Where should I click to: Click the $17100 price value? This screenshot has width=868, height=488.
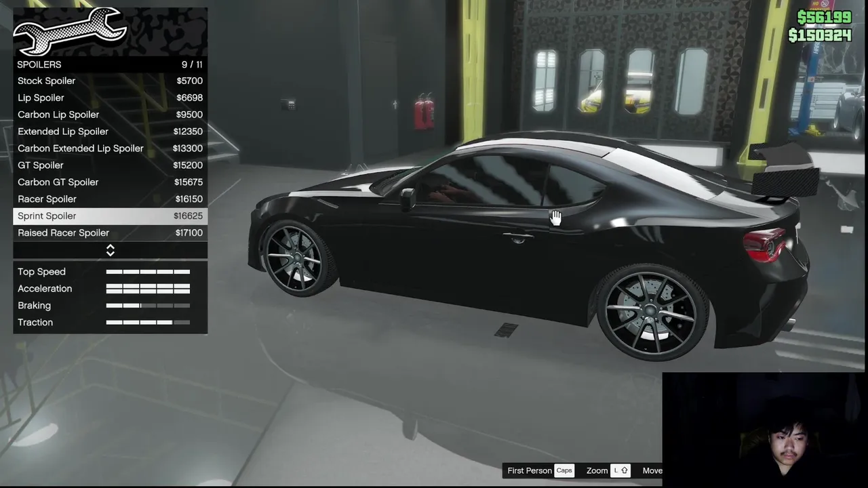tap(189, 233)
